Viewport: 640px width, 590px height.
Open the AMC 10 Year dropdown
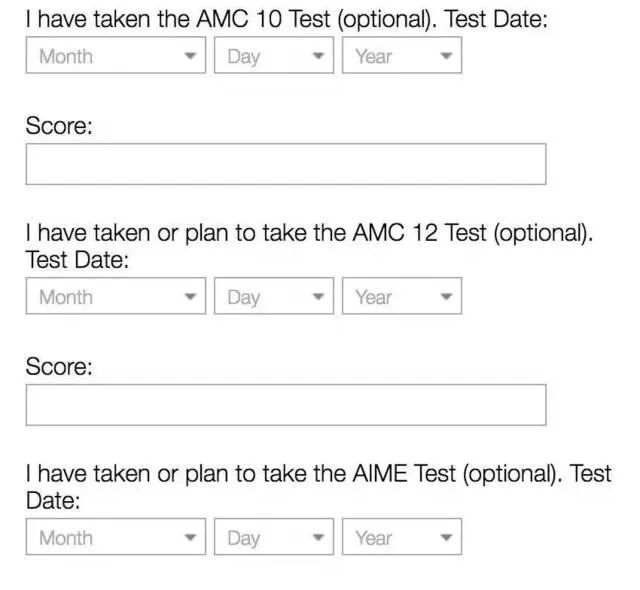click(x=401, y=56)
